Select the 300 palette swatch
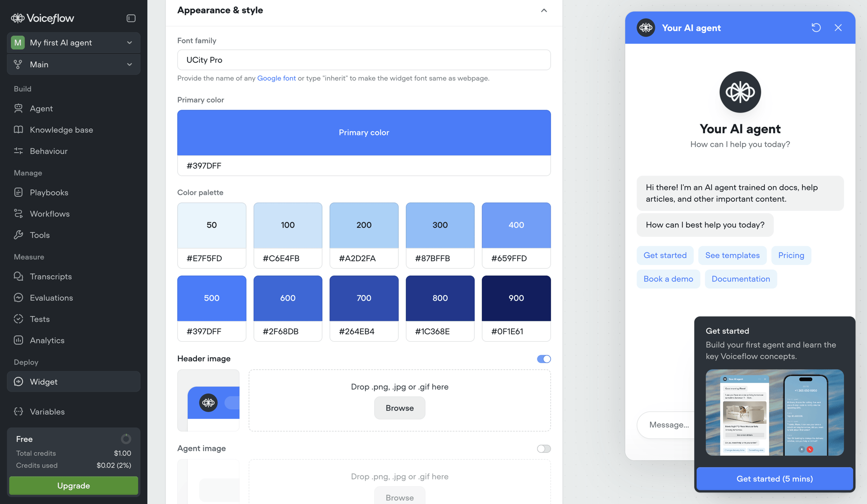867x504 pixels. click(440, 225)
